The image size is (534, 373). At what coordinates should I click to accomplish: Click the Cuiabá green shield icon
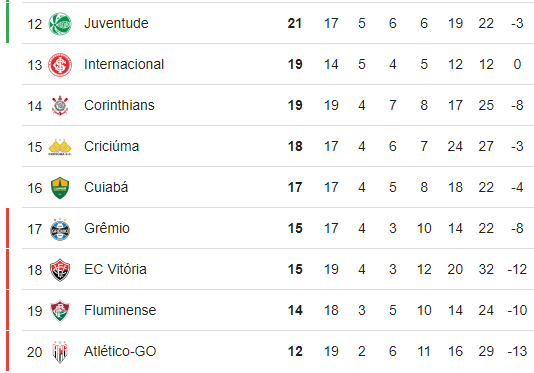tap(60, 188)
